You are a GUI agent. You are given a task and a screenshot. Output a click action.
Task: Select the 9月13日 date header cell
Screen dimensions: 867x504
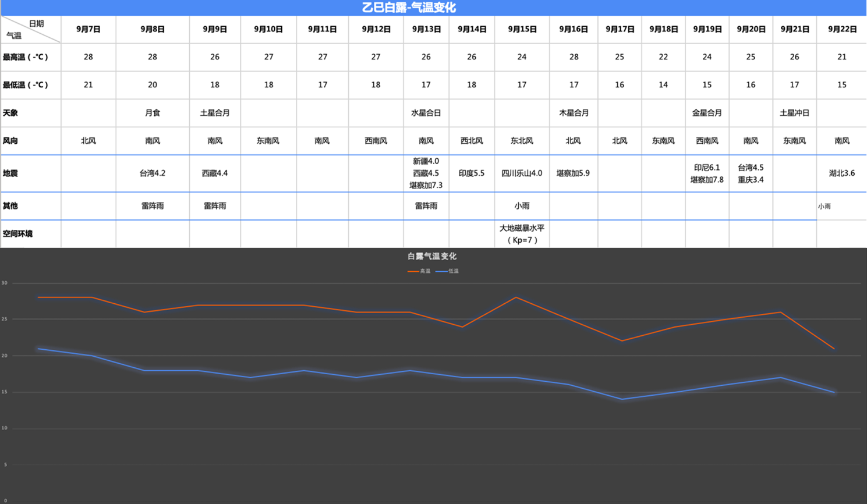click(x=426, y=29)
